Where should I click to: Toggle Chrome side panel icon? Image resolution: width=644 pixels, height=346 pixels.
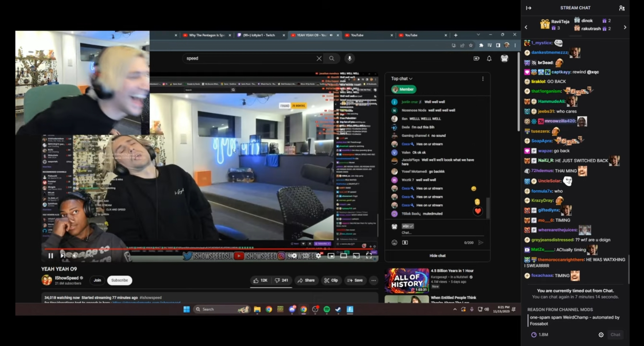(x=498, y=45)
